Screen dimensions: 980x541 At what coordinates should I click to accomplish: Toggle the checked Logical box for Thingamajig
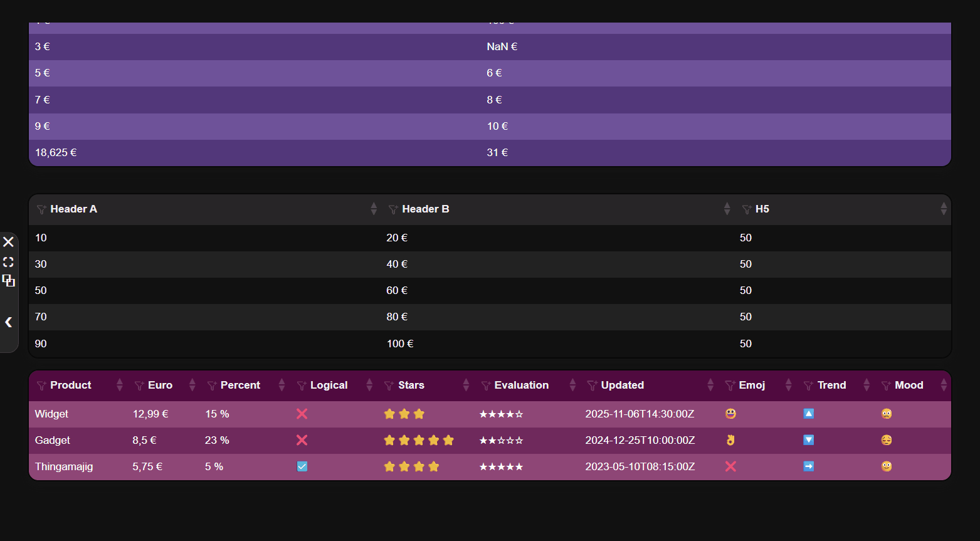302,466
